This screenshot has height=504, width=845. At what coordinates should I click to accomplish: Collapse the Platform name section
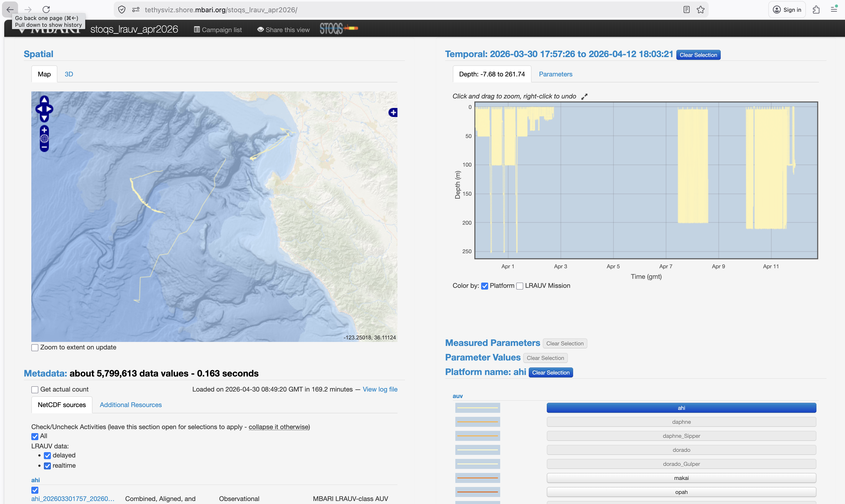(486, 372)
